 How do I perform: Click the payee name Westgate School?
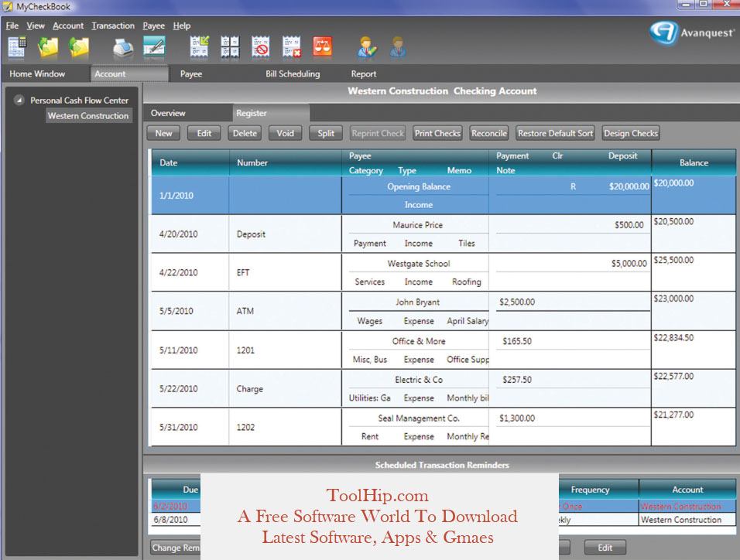(x=419, y=264)
